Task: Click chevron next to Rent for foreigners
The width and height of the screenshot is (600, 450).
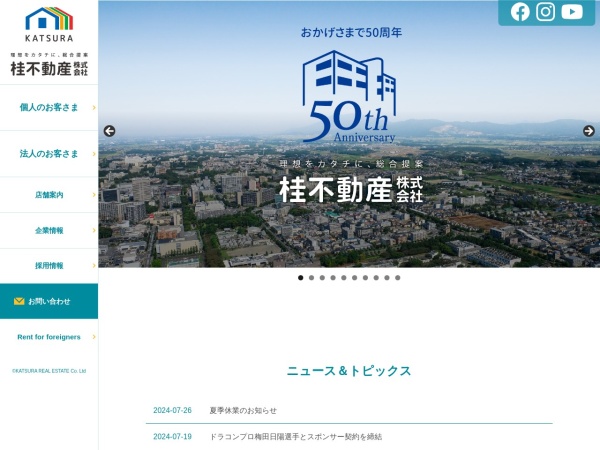Action: click(94, 337)
